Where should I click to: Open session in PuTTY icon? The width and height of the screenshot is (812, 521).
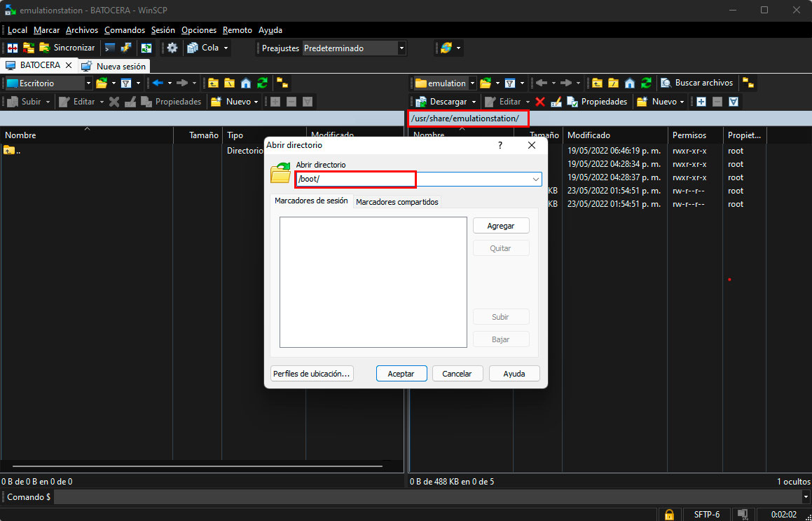tap(126, 48)
